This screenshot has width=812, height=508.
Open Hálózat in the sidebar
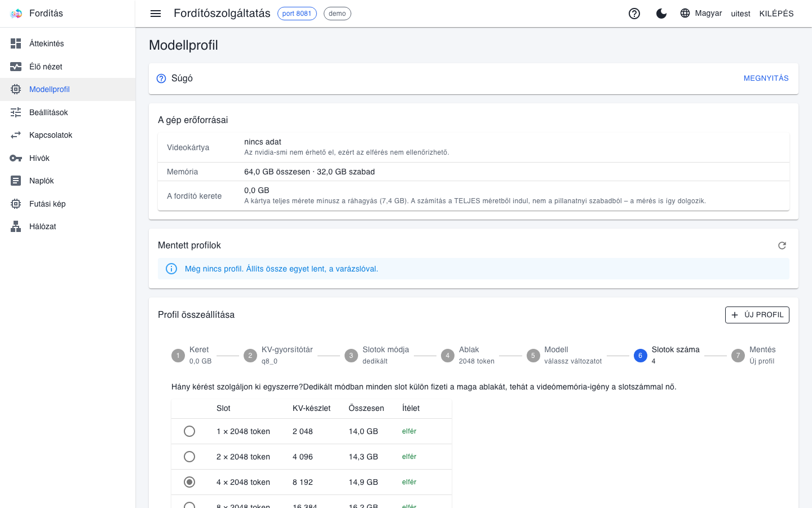coord(68,226)
